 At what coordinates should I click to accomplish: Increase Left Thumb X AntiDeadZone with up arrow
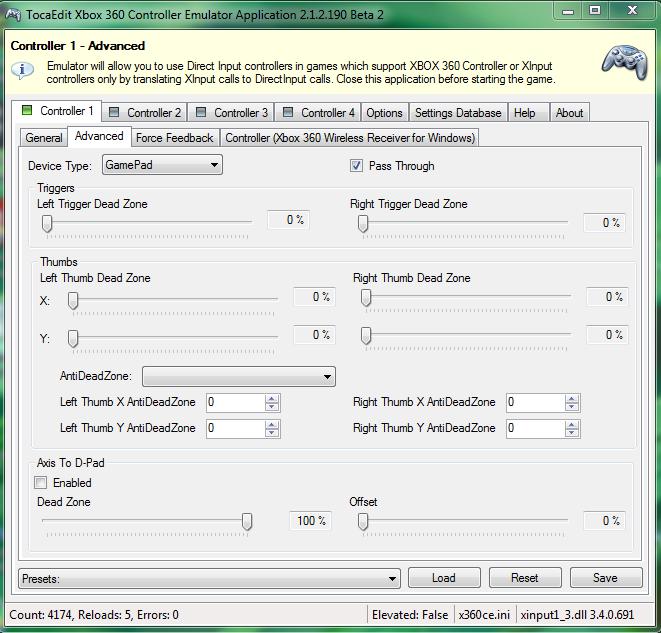272,398
